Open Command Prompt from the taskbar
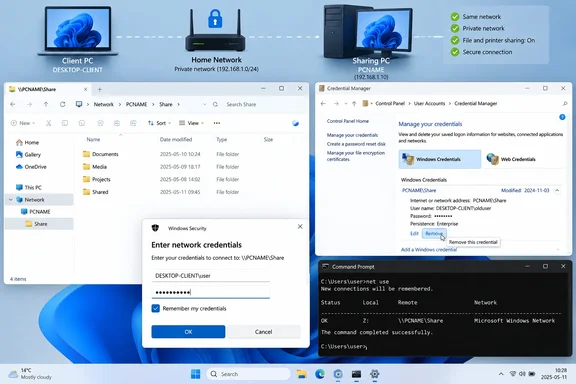 (356, 374)
